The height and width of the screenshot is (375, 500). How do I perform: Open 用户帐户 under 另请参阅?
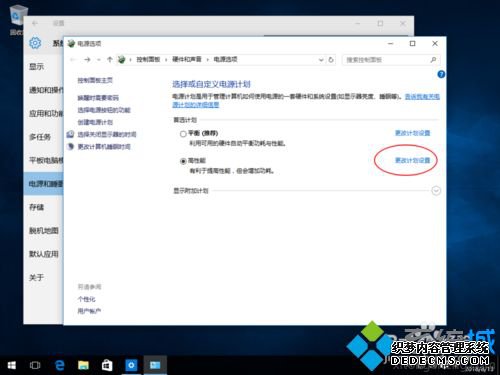pyautogui.click(x=89, y=311)
